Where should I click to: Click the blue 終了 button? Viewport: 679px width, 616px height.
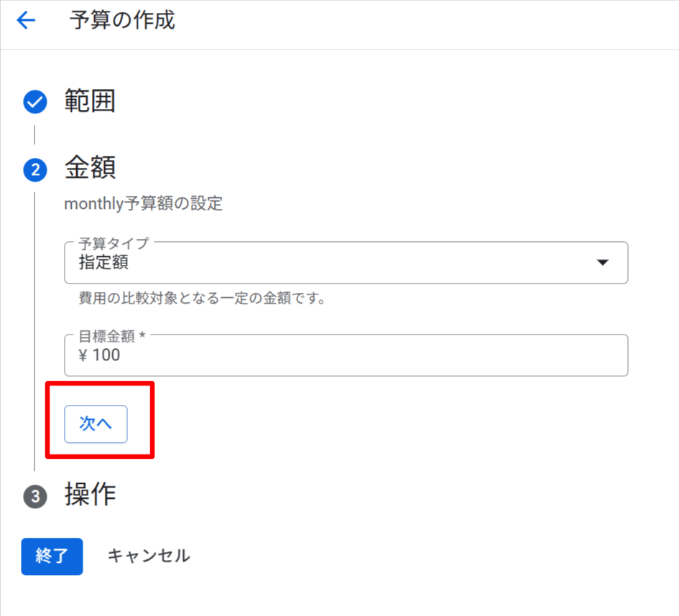pos(52,556)
